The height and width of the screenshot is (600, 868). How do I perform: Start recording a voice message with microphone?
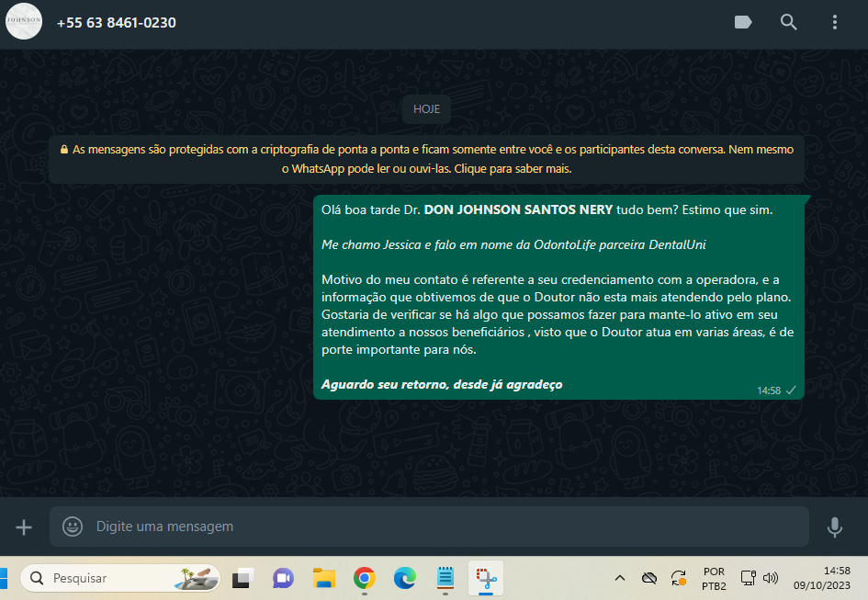835,526
